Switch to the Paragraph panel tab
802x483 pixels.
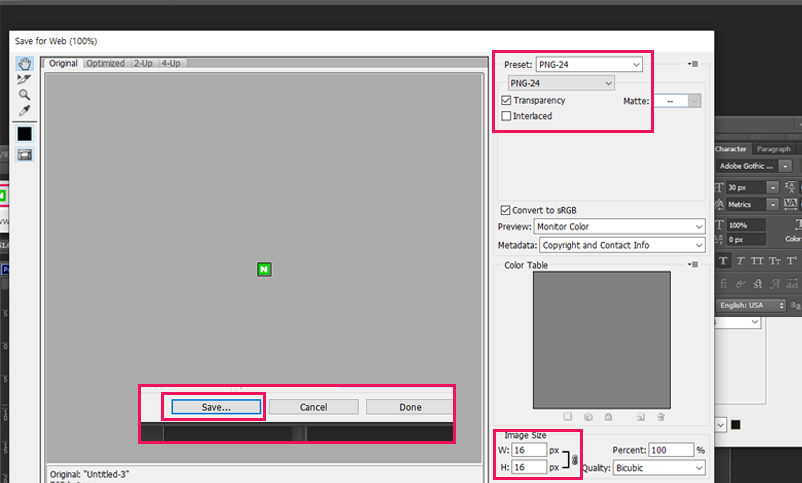click(x=773, y=149)
